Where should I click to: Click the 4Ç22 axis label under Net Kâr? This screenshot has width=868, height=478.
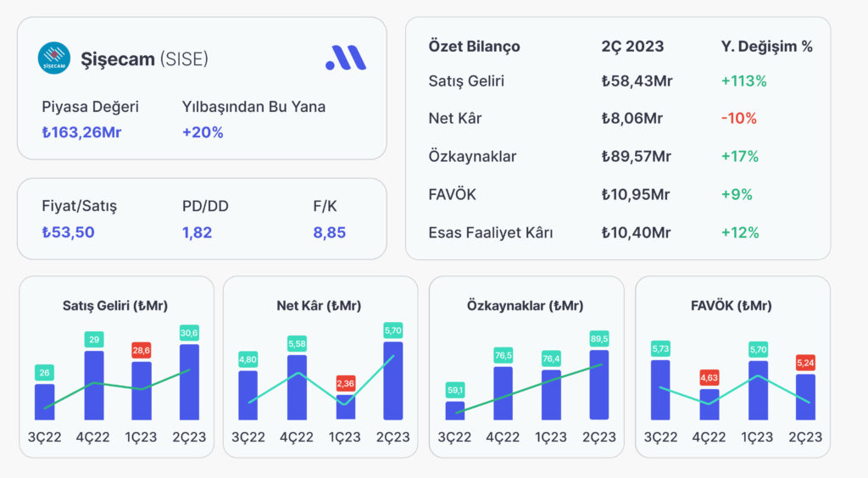(297, 437)
